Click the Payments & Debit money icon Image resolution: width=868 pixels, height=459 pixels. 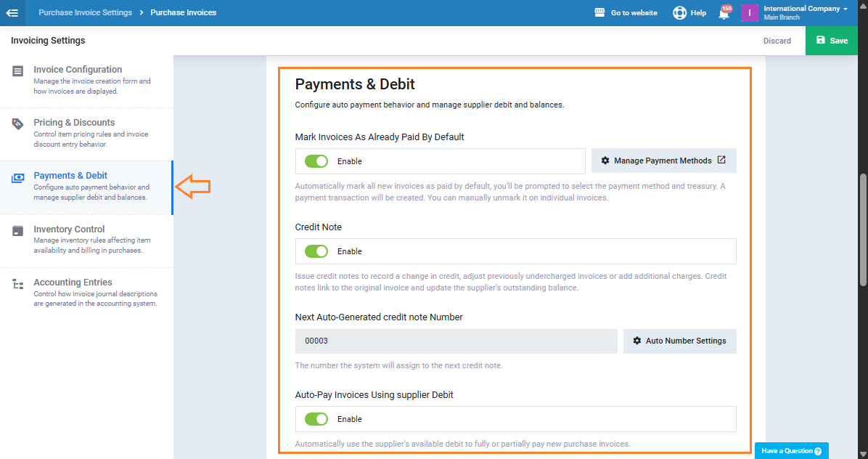[x=17, y=178]
